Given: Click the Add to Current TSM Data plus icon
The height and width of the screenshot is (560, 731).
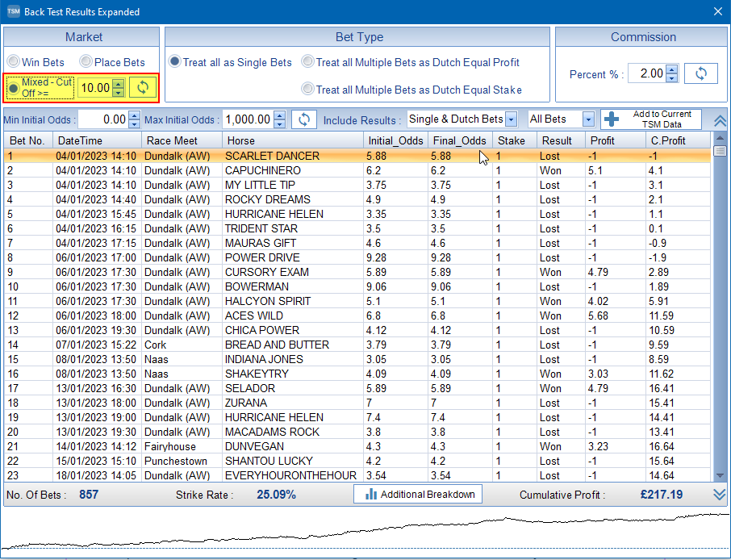Looking at the screenshot, I should tap(612, 119).
